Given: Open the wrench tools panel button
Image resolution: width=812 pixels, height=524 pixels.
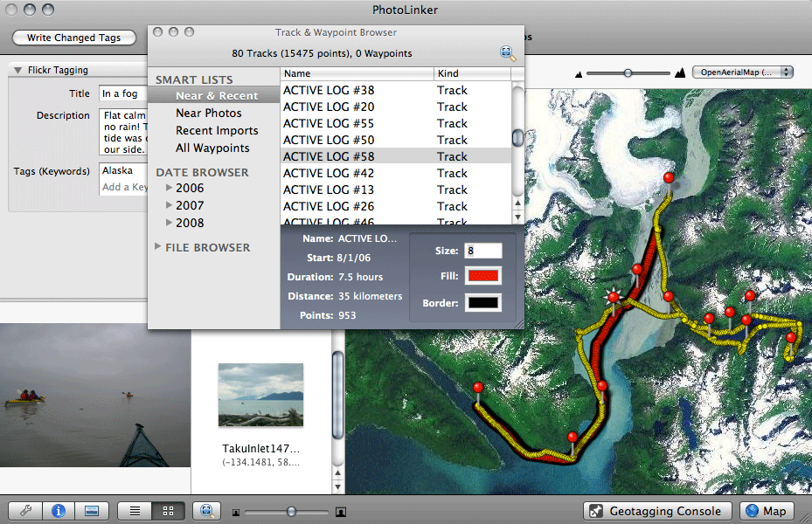Looking at the screenshot, I should click(25, 511).
